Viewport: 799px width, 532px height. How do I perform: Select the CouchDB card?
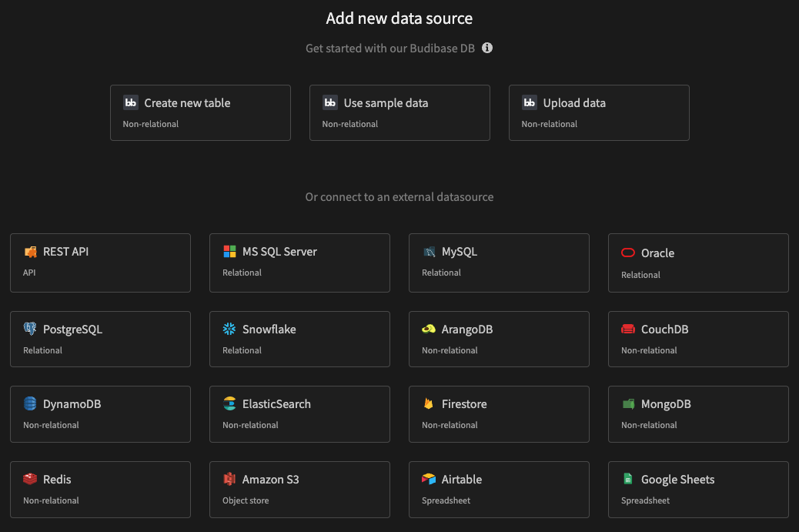[x=698, y=339]
